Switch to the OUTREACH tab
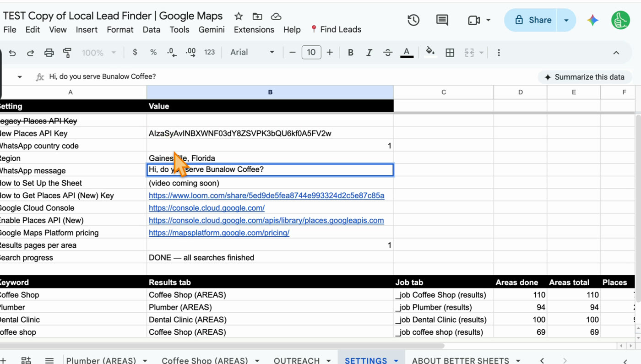The width and height of the screenshot is (641, 364). (297, 360)
